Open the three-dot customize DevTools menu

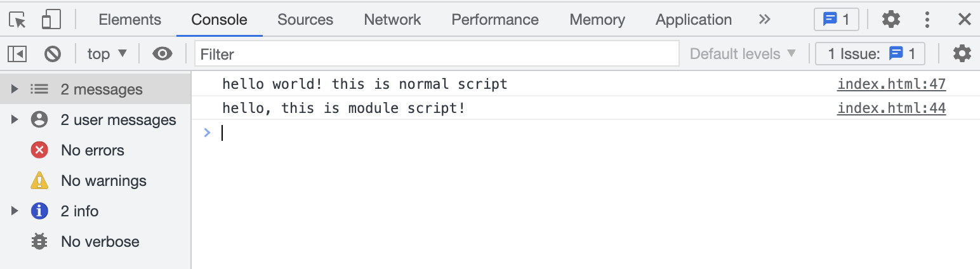click(927, 20)
